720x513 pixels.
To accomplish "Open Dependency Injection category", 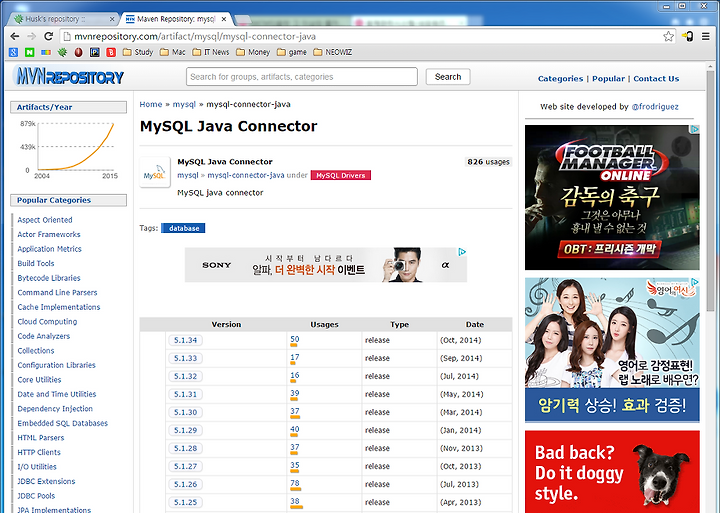I will (x=55, y=409).
